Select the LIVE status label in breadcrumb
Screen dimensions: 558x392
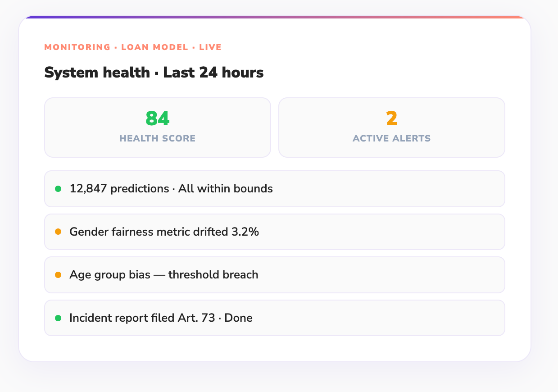tap(211, 47)
